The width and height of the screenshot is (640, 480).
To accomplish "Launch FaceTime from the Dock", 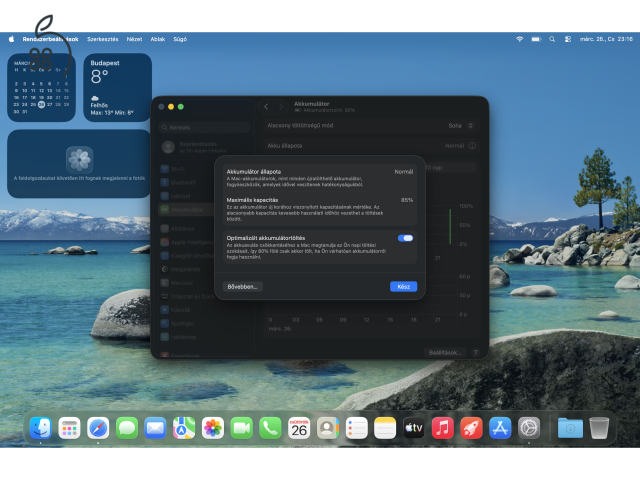I will point(242,428).
